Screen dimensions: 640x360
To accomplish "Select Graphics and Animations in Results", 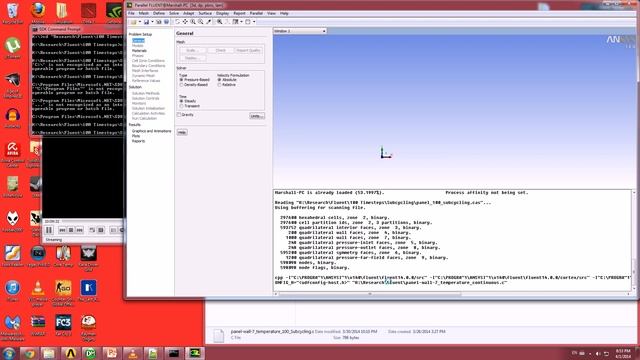I will coord(151,131).
